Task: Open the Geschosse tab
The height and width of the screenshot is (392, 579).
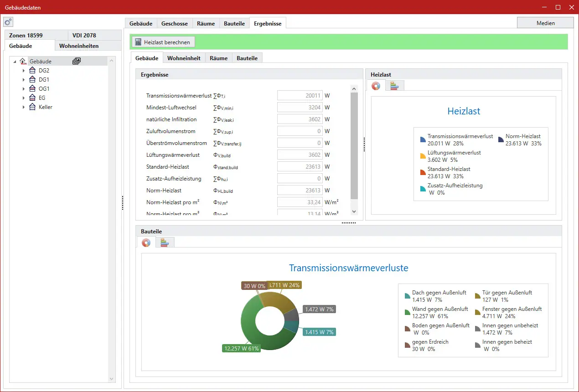Action: 175,24
